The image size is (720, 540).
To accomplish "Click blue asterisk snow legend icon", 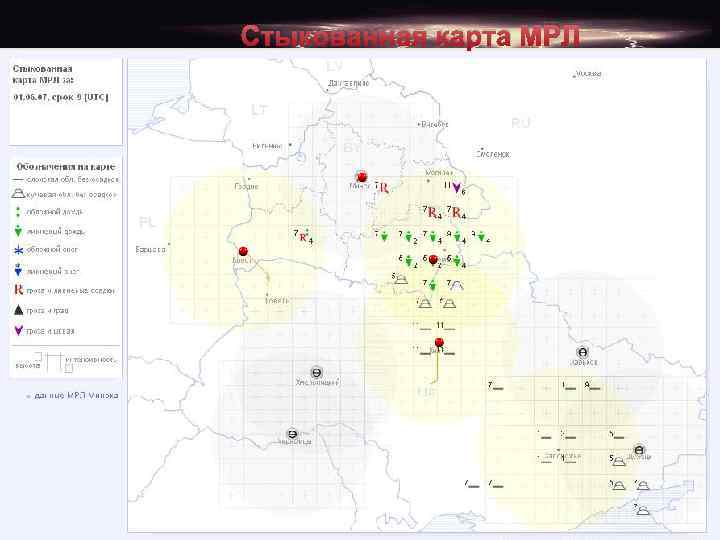I will (18, 250).
